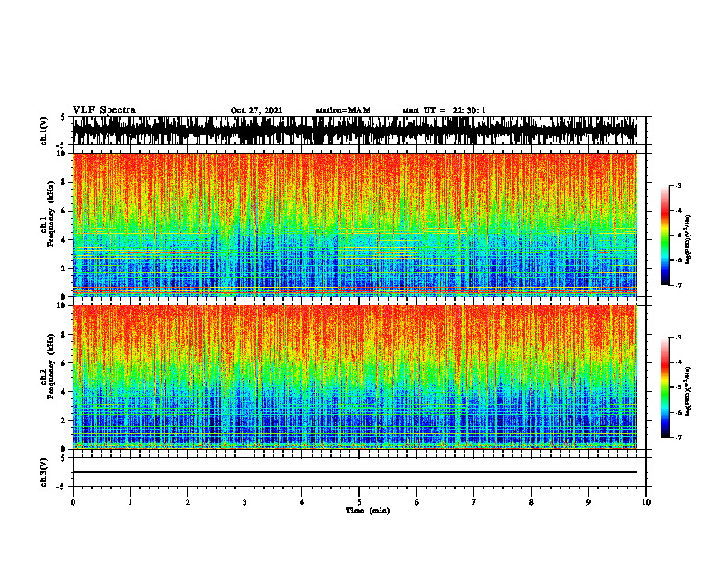728x563 pixels.
Task: Click inside the ch.1 spectrogram panel
Action: [358, 224]
